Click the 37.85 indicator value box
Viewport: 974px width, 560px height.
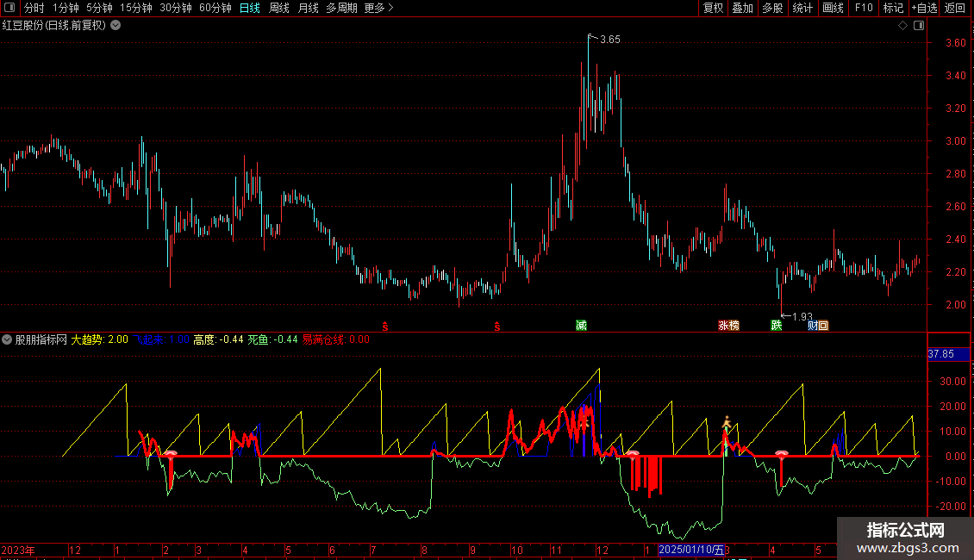[x=948, y=354]
